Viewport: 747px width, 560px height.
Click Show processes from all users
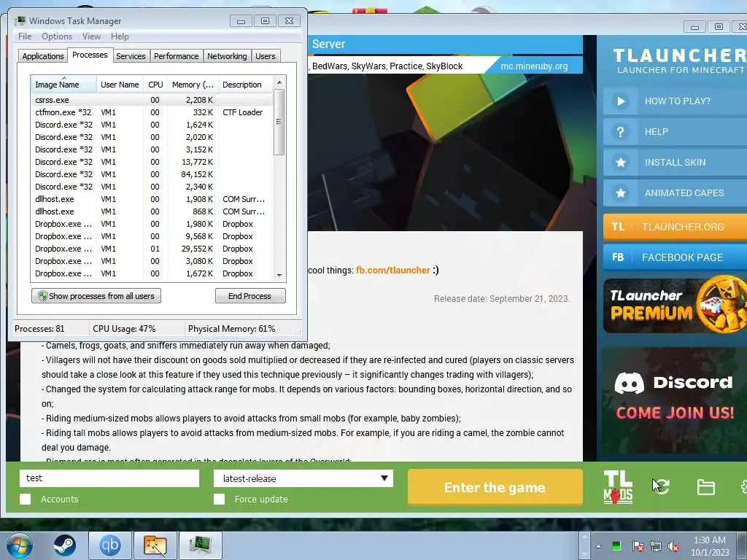[96, 296]
